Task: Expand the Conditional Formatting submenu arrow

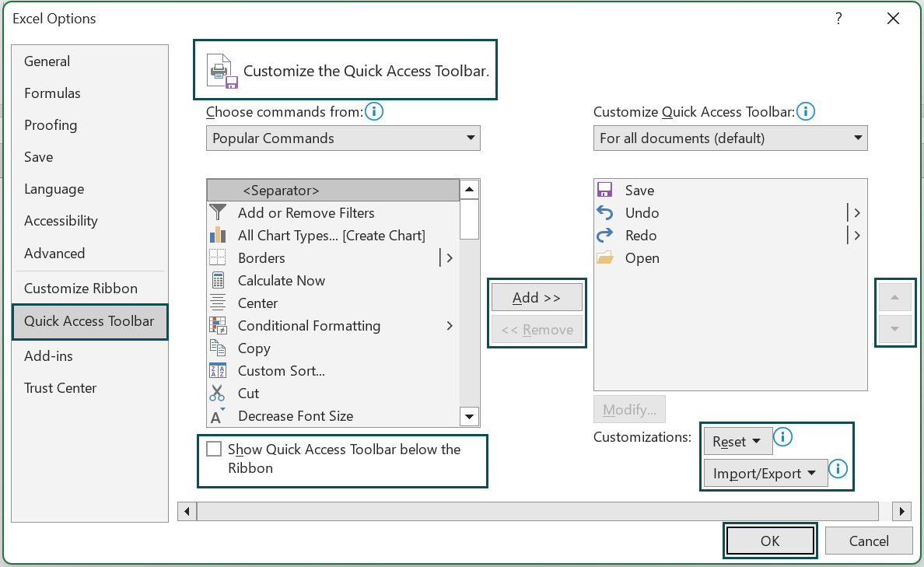Action: point(449,326)
